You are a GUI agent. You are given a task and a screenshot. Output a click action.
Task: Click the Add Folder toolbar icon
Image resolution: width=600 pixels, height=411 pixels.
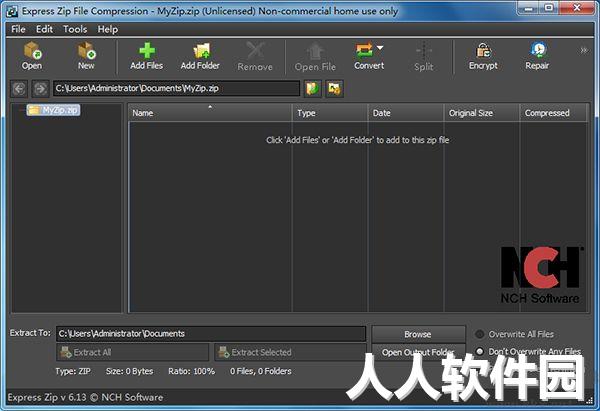[x=200, y=56]
